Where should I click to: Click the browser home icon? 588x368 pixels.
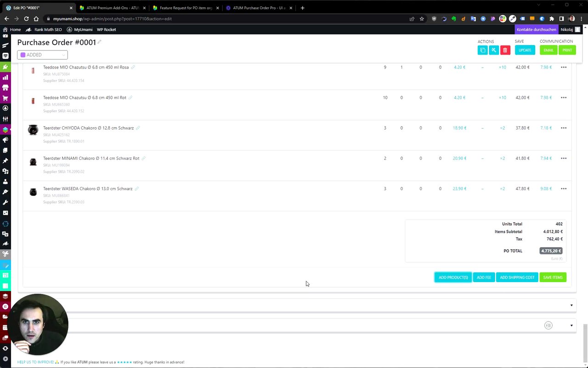tap(36, 19)
